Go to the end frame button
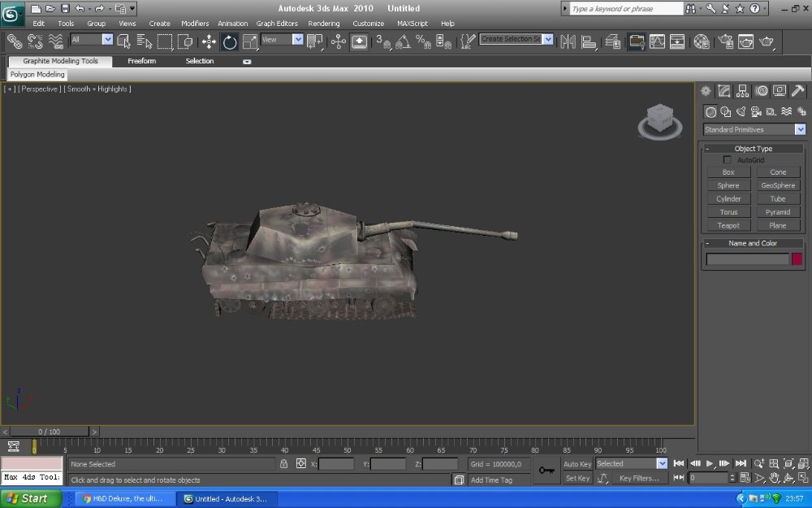Viewport: 812px width, 508px height. click(x=741, y=463)
